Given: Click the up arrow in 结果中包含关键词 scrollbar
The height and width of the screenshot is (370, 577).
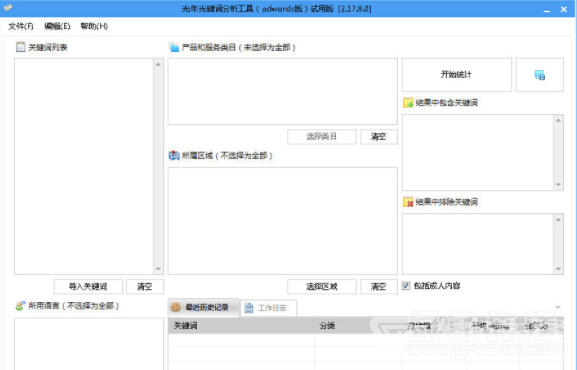Looking at the screenshot, I should click(x=558, y=120).
